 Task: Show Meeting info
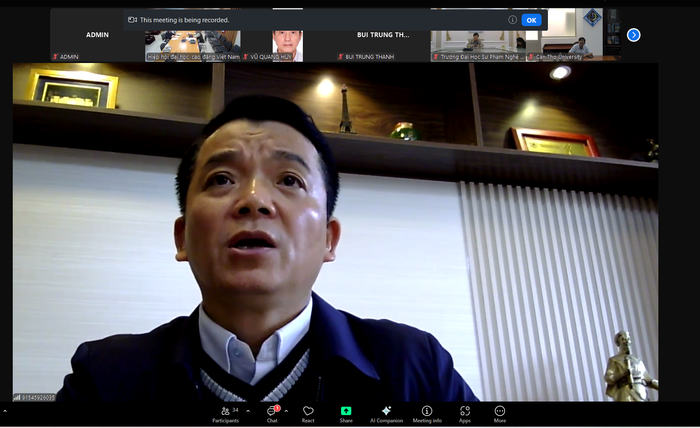[427, 414]
